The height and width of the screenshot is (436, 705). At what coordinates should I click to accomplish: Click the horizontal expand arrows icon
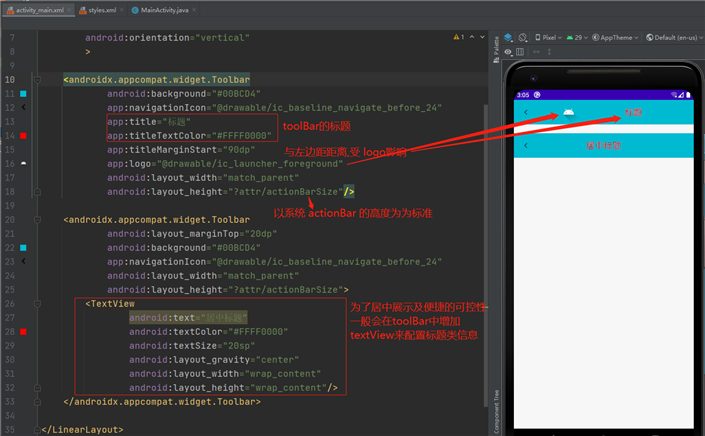[x=536, y=52]
